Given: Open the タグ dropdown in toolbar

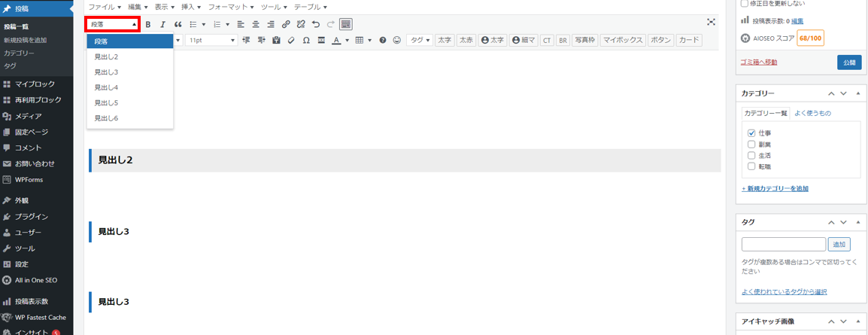Looking at the screenshot, I should [420, 40].
